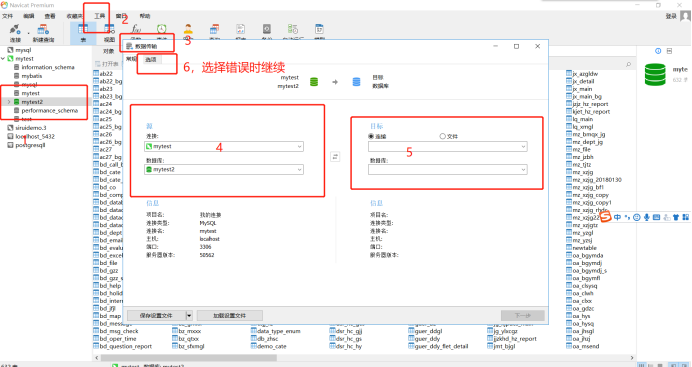Collapse the mytest connection in the tree

(x=3, y=59)
